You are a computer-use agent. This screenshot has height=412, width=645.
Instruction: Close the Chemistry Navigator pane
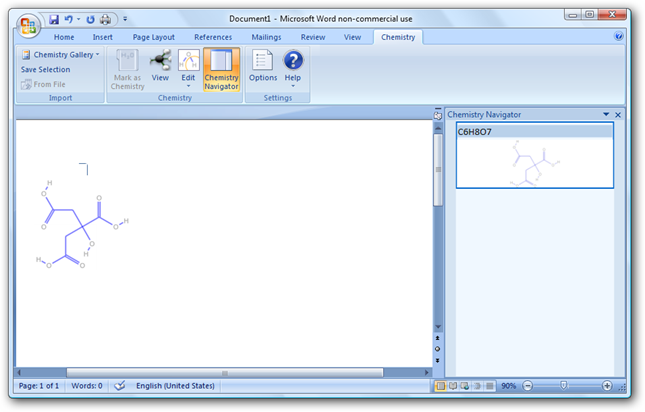tap(617, 115)
